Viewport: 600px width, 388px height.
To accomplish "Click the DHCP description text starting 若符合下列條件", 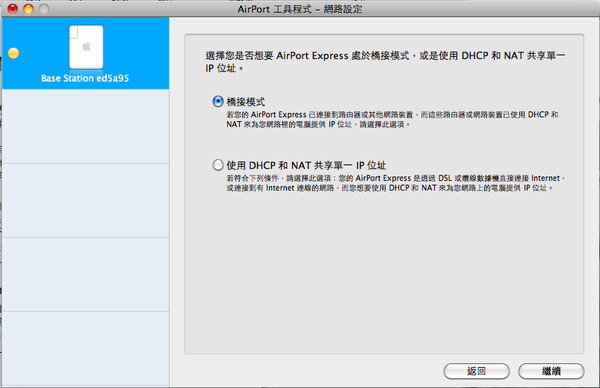I will (x=395, y=183).
